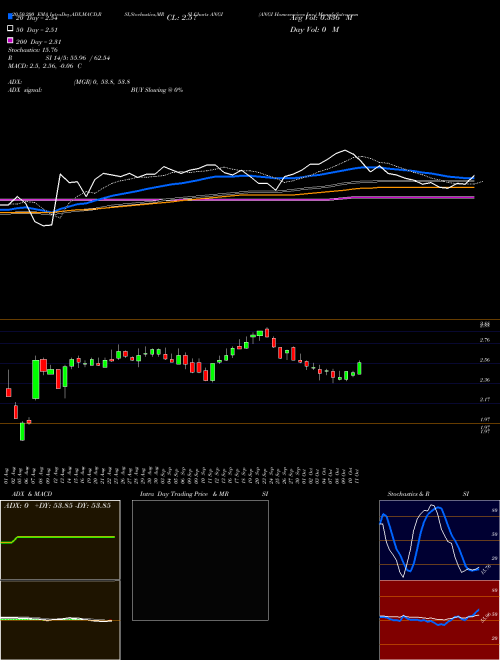
Task: Click the 'SI 14/3: 55.96 / 62.54' value
Action: point(78,58)
